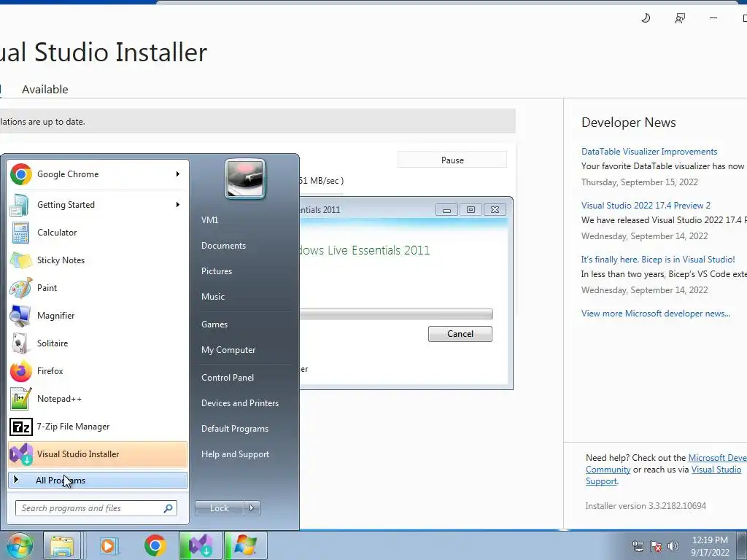
Task: Open 7-Zip File Manager
Action: click(x=97, y=427)
